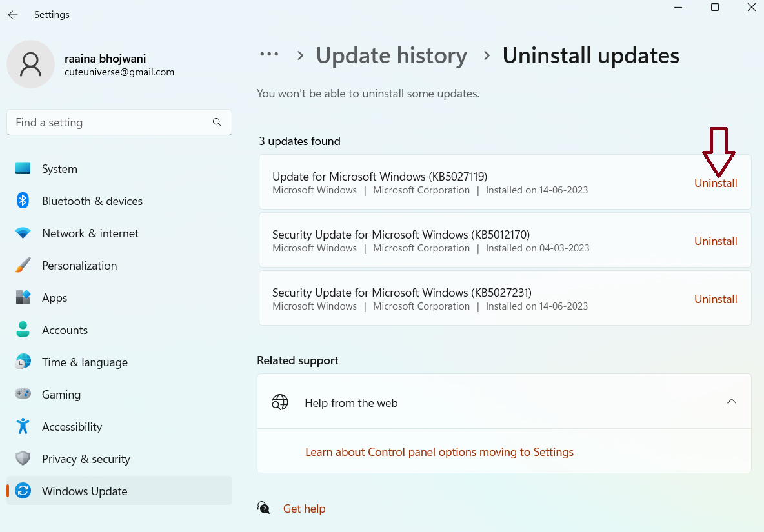Collapse the Help from the web section
This screenshot has height=532, width=764.
(731, 402)
